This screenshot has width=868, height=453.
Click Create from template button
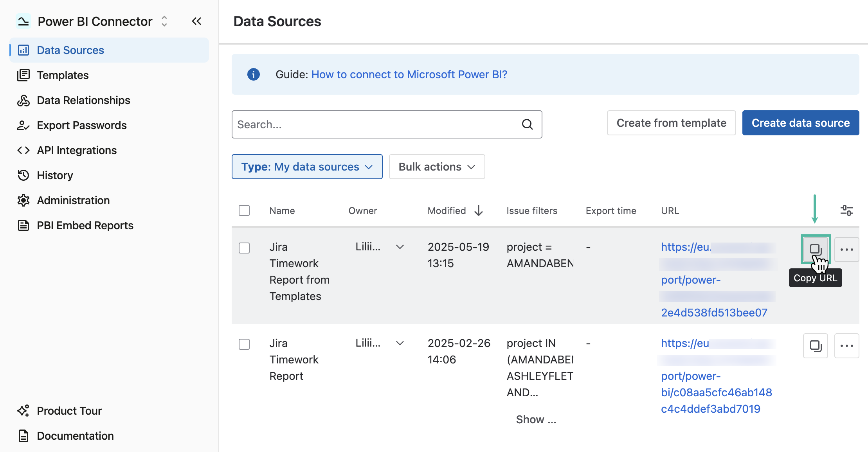tap(671, 123)
